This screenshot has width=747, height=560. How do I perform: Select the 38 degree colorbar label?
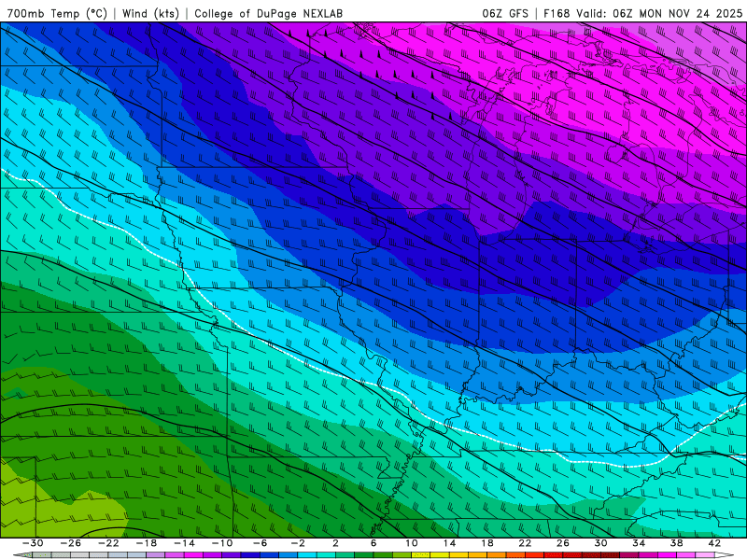(x=676, y=543)
